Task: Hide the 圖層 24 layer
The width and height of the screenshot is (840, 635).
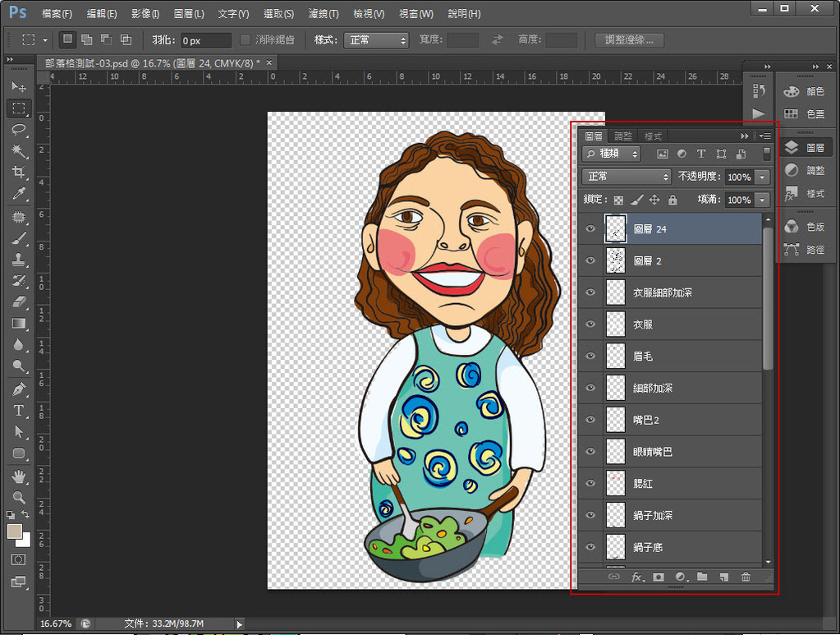Action: click(x=590, y=229)
